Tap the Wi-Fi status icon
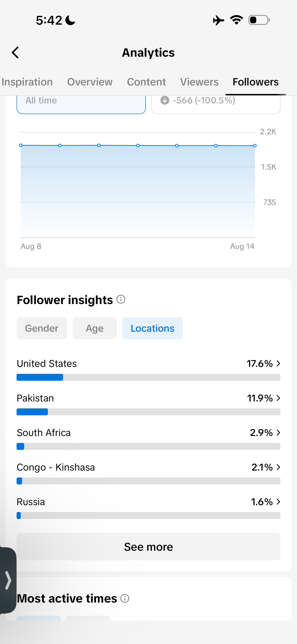297x644 pixels. (x=236, y=20)
